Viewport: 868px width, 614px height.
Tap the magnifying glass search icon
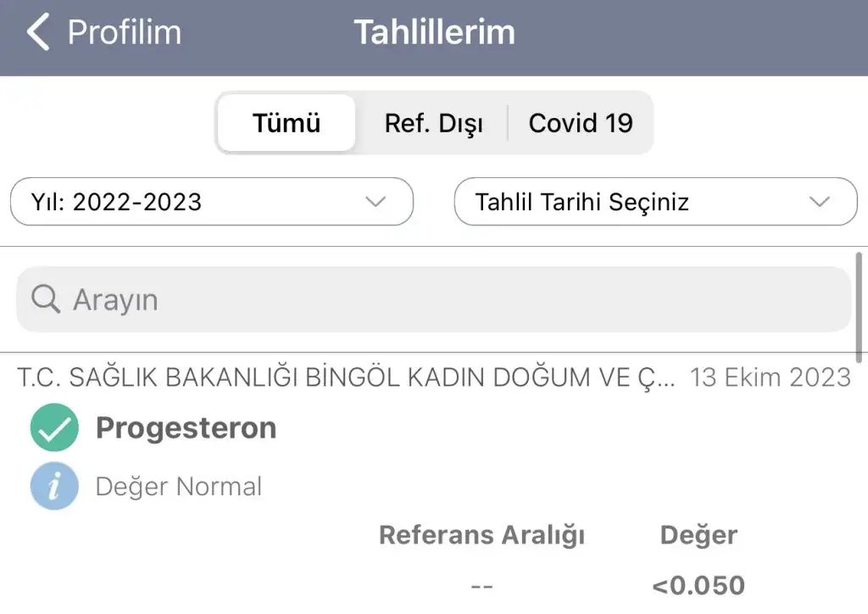pos(45,299)
